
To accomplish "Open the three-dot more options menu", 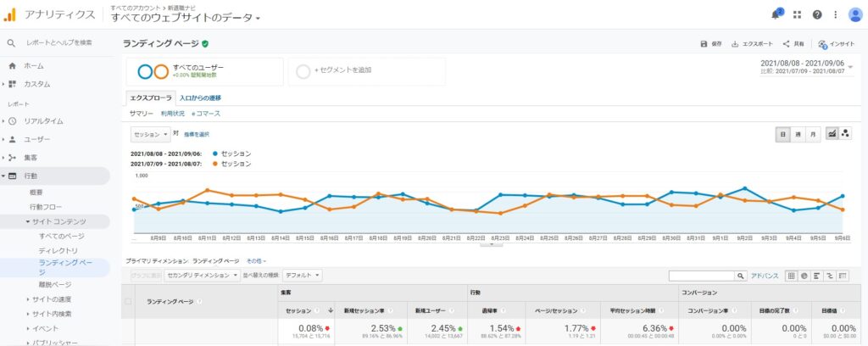I will (835, 15).
